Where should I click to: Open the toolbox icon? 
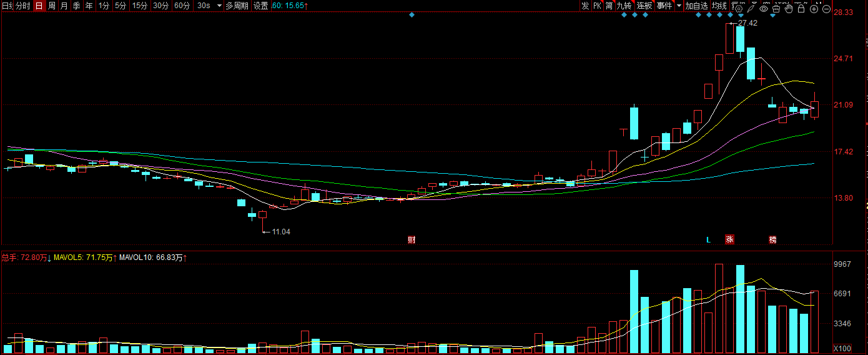pyautogui.click(x=776, y=9)
